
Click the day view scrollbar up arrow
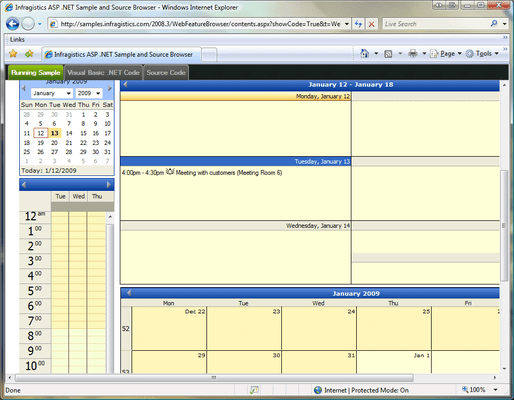point(110,217)
